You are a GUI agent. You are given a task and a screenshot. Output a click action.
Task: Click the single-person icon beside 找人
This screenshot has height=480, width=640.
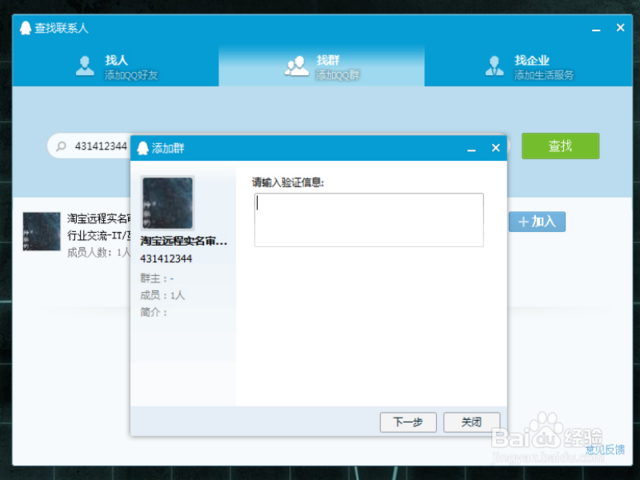[85, 66]
